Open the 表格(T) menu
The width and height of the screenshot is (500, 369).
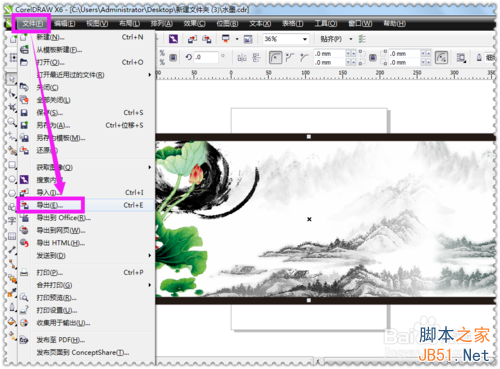point(293,23)
